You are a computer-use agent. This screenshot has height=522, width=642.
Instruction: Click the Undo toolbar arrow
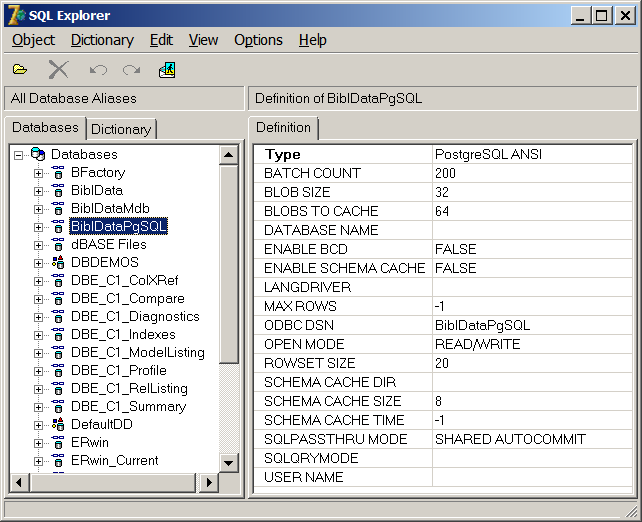coord(98,70)
